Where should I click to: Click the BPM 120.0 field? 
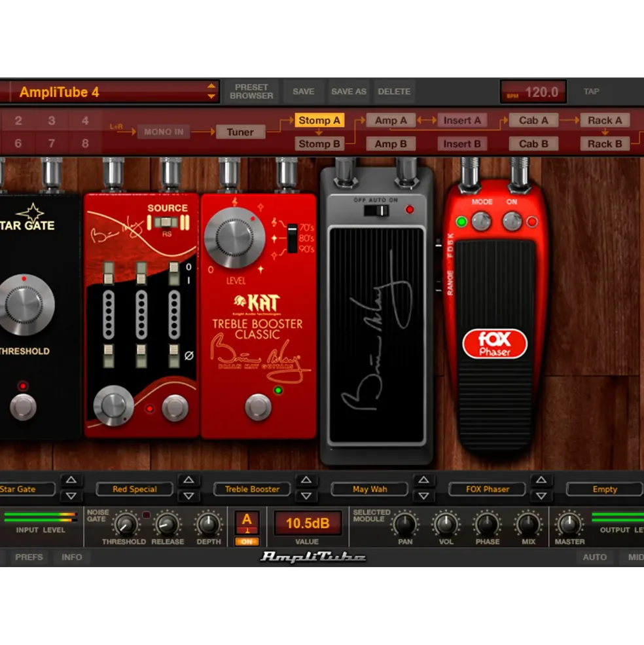tap(533, 92)
